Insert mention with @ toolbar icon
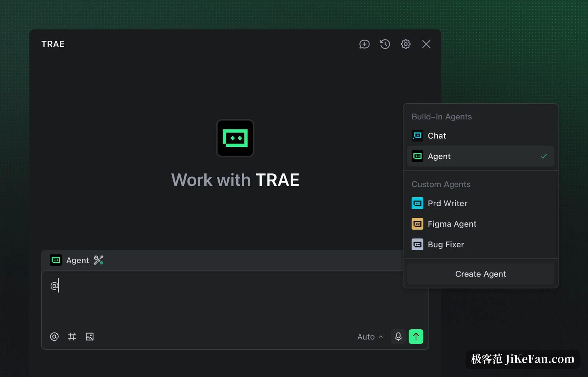The width and height of the screenshot is (588, 377). (54, 337)
